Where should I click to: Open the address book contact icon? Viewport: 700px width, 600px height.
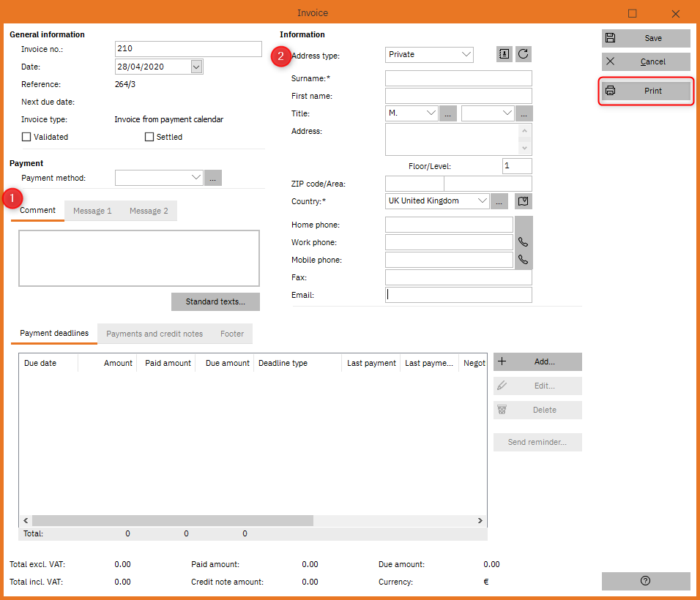click(504, 54)
